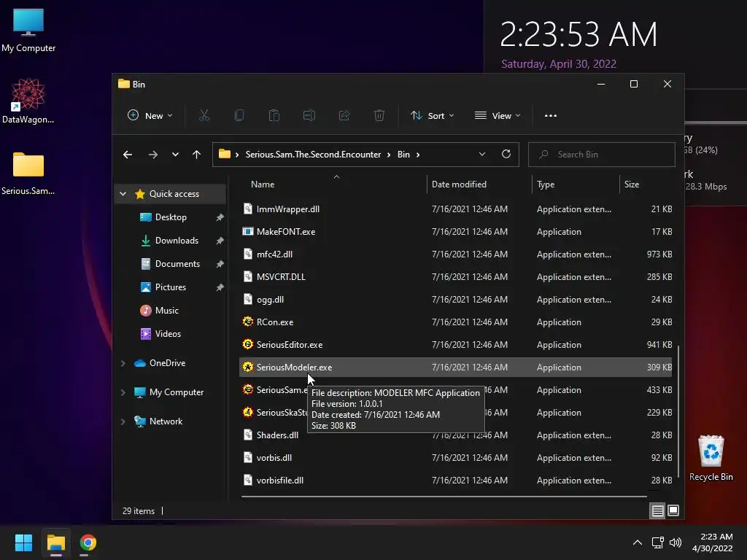Click the Copy icon in toolbar

click(239, 115)
